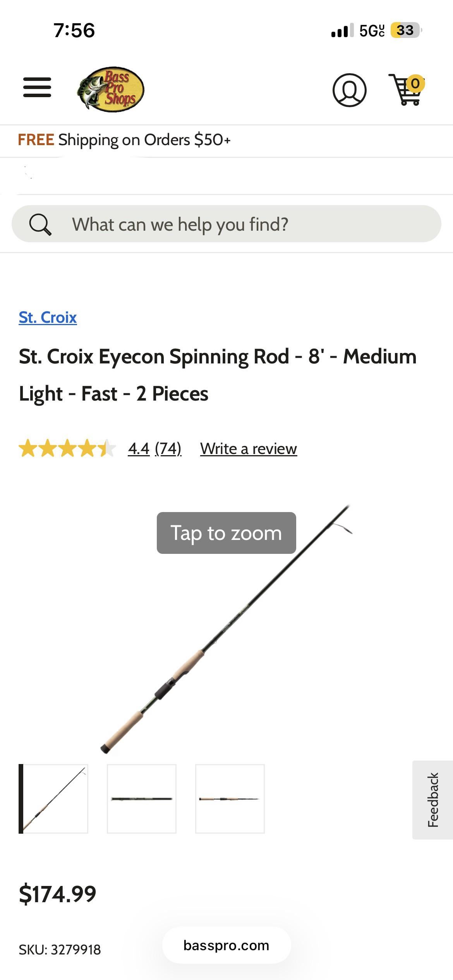
Task: Click Write a review
Action: pos(249,449)
